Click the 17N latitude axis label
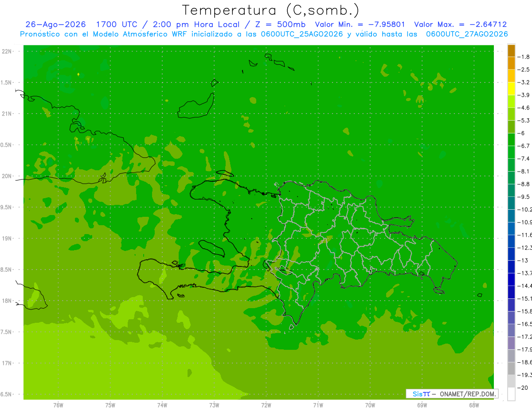 click(x=8, y=363)
